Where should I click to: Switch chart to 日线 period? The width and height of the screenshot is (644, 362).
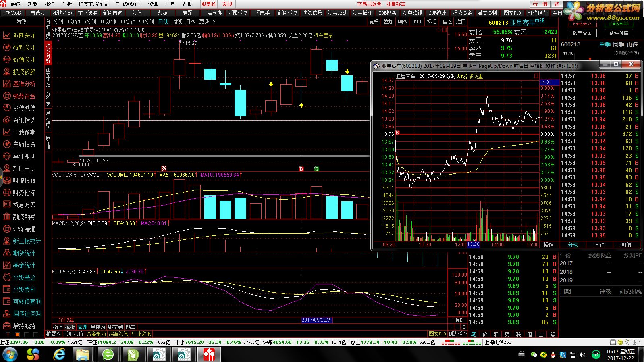tap(163, 21)
